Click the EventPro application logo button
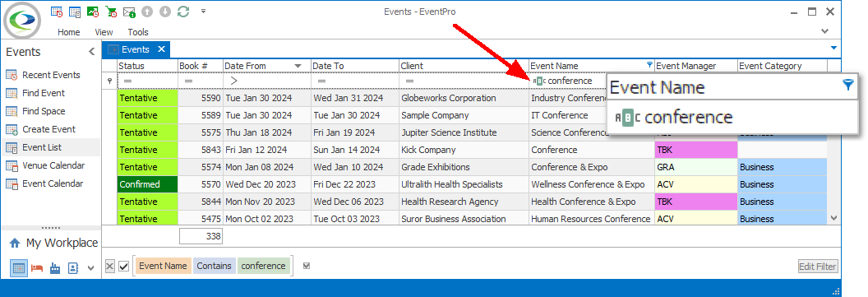 pos(23,21)
